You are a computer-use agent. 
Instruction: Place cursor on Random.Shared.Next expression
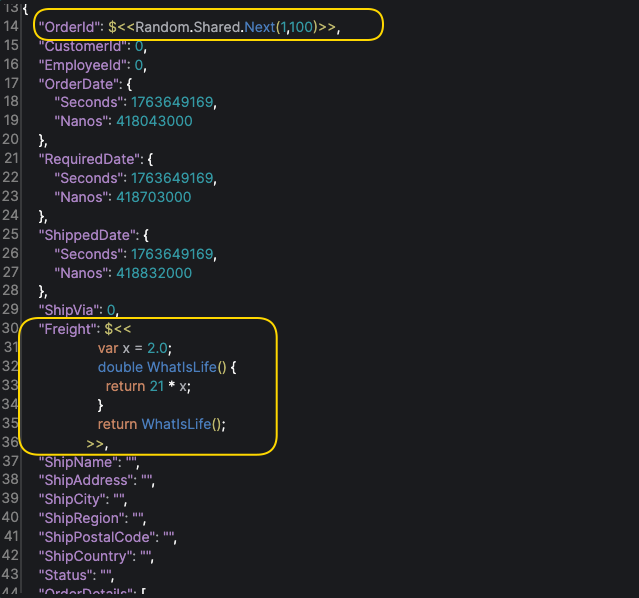coord(227,27)
